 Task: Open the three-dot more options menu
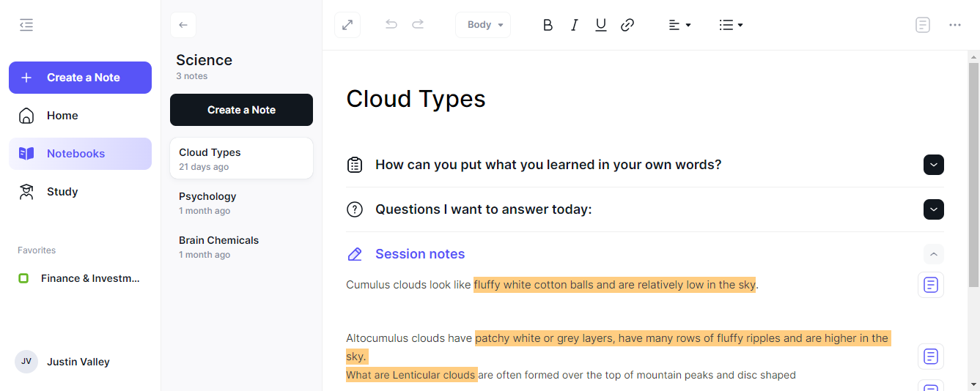[955, 25]
